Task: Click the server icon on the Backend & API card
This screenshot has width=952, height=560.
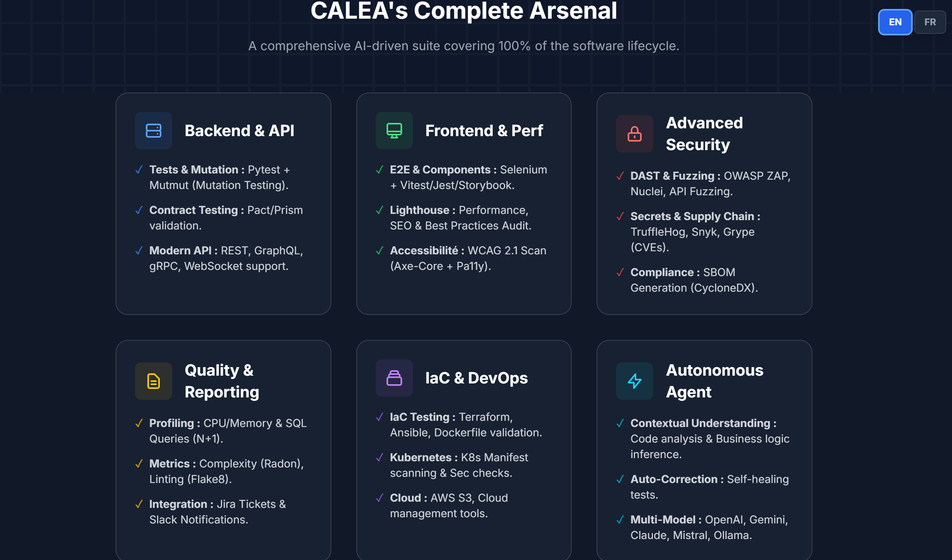Action: click(x=153, y=131)
